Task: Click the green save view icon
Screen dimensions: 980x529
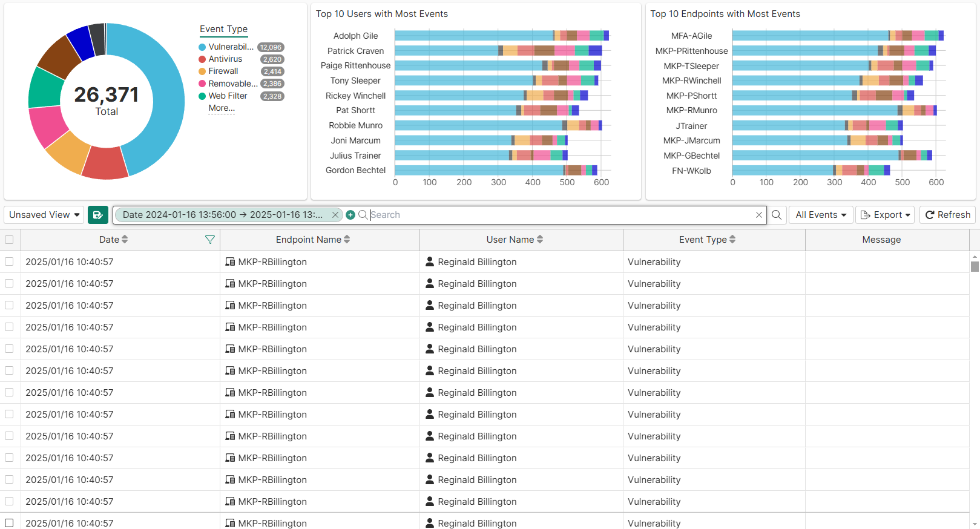Action: pyautogui.click(x=98, y=215)
